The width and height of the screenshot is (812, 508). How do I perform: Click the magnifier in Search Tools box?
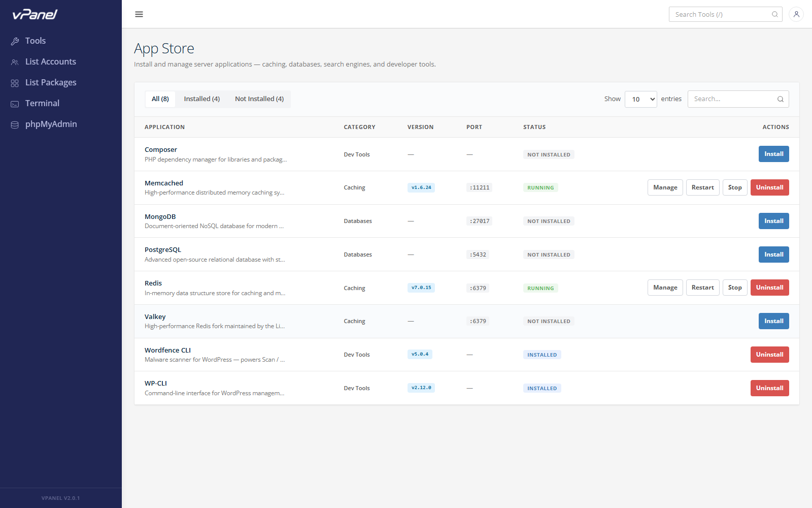click(x=775, y=14)
